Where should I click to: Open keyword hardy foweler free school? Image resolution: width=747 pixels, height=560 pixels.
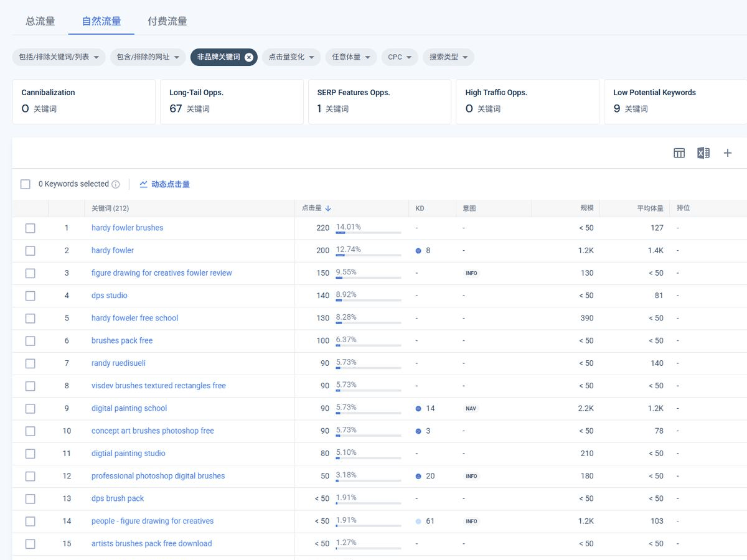[134, 318]
